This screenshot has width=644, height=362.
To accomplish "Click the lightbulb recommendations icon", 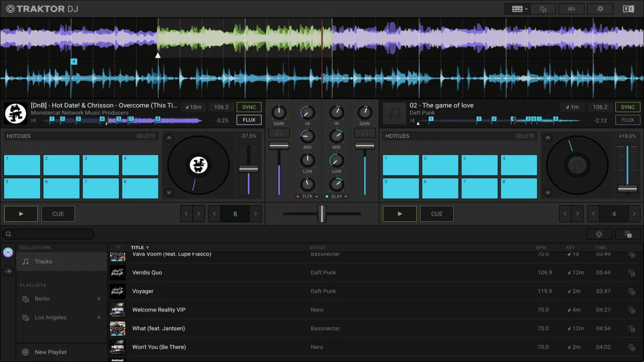I will coord(599,234).
